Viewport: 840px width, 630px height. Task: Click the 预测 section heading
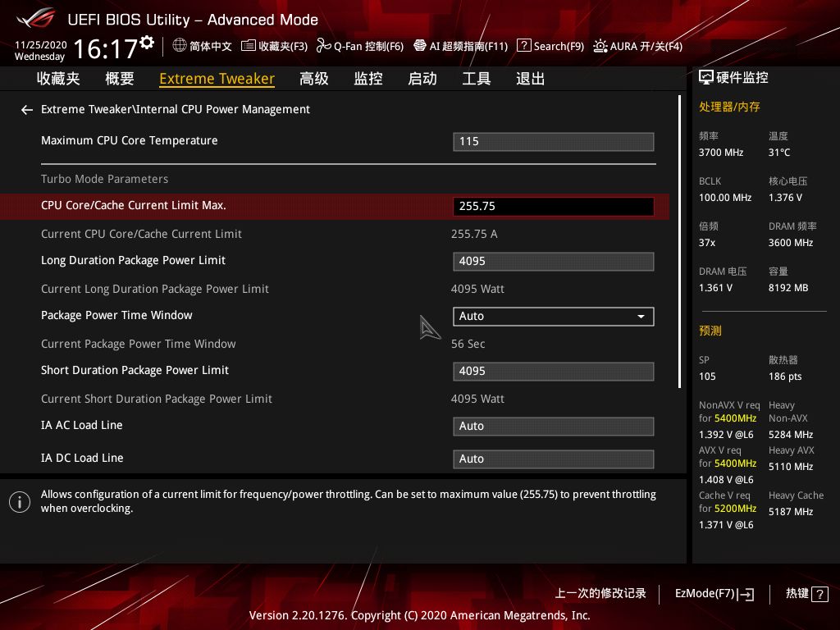710,331
